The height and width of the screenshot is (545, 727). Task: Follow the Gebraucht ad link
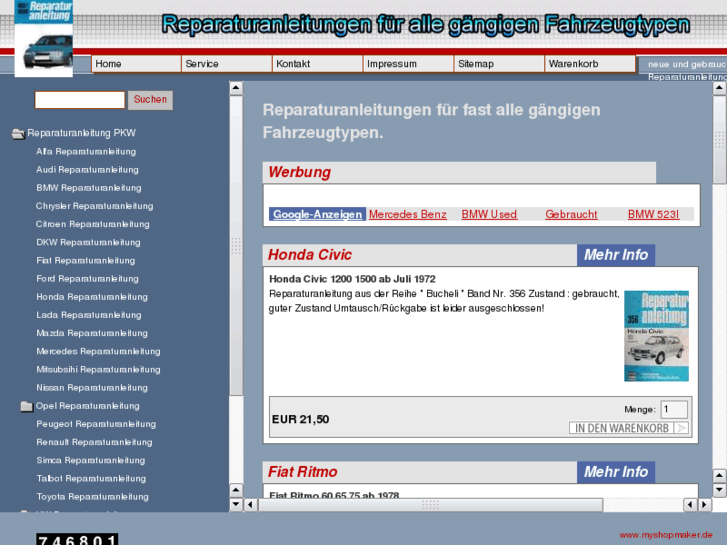571,214
